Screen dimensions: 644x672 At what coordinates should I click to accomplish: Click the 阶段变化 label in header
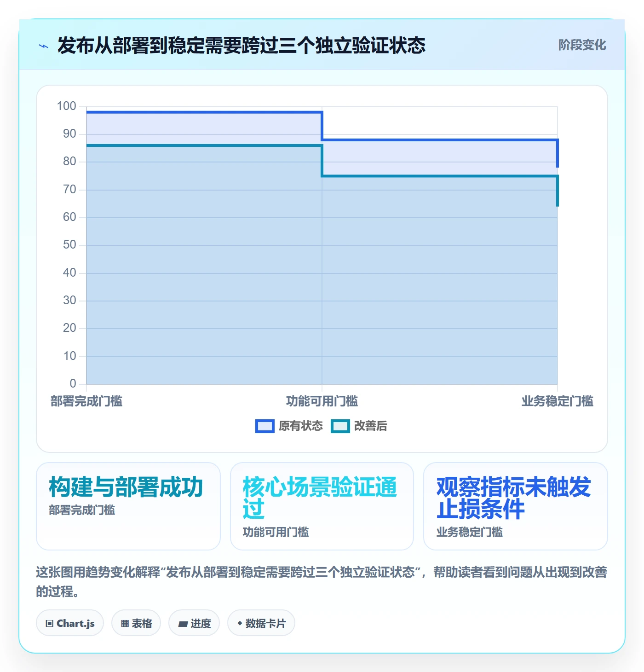[582, 45]
